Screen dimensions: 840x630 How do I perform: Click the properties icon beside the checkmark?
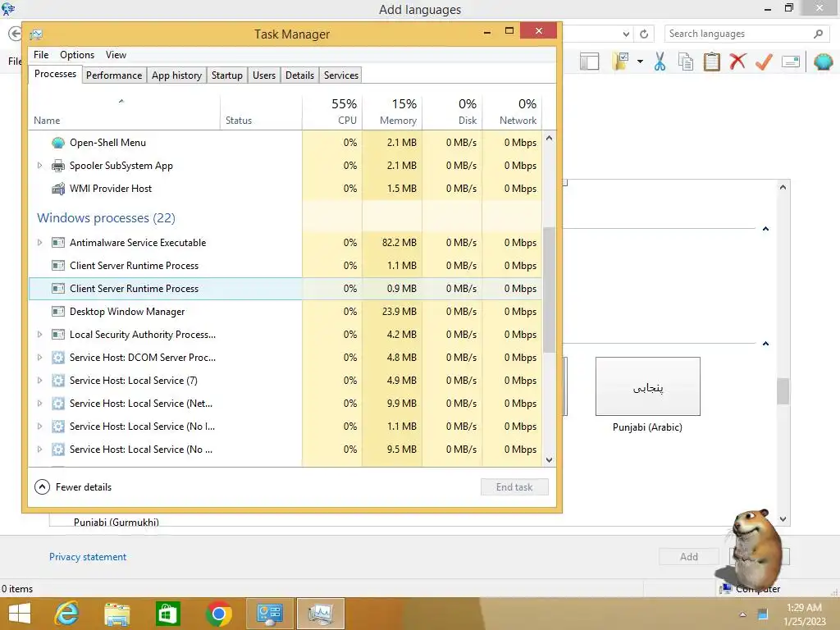(x=791, y=62)
